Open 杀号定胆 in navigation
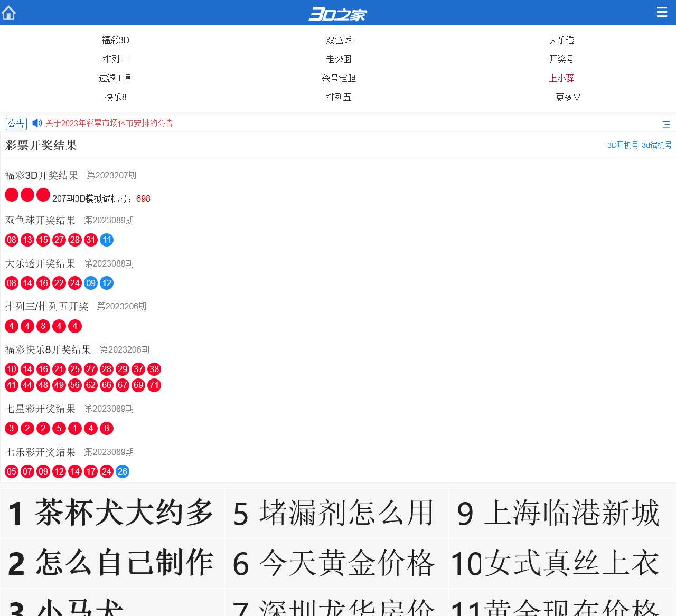This screenshot has height=616, width=676. (x=339, y=78)
